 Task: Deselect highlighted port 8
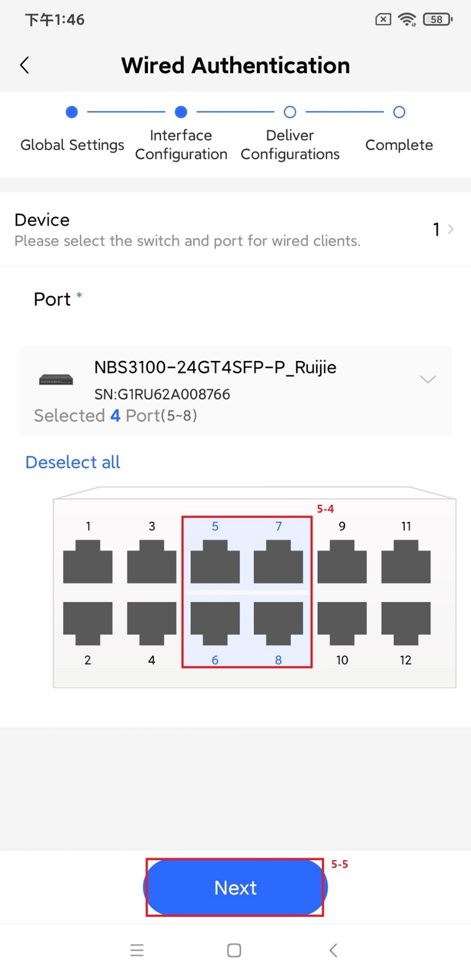pos(278,623)
